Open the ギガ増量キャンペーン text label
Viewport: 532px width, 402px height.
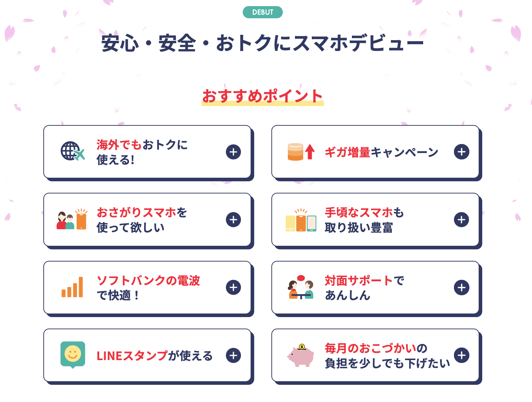381,152
